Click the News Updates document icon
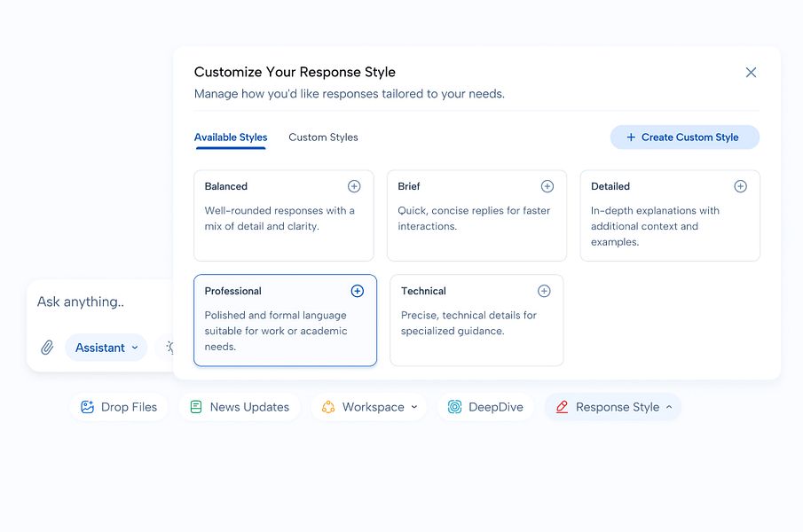803x532 pixels. pyautogui.click(x=196, y=407)
